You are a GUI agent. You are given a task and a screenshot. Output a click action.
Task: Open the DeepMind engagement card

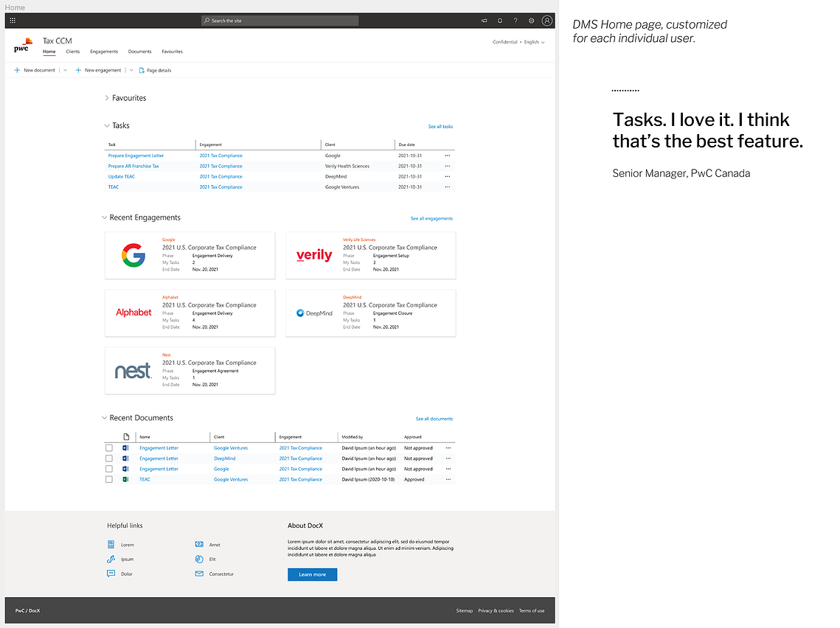371,313
